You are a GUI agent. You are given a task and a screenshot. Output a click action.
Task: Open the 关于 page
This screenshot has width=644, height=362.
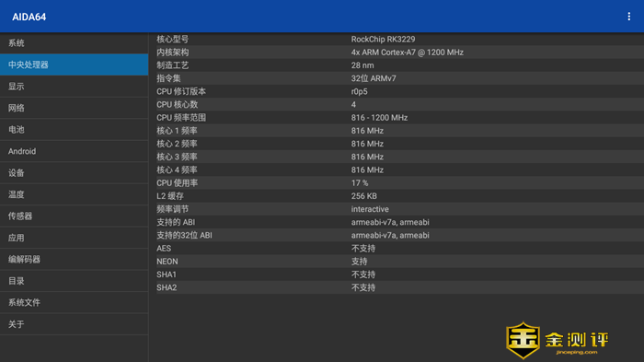coord(74,324)
